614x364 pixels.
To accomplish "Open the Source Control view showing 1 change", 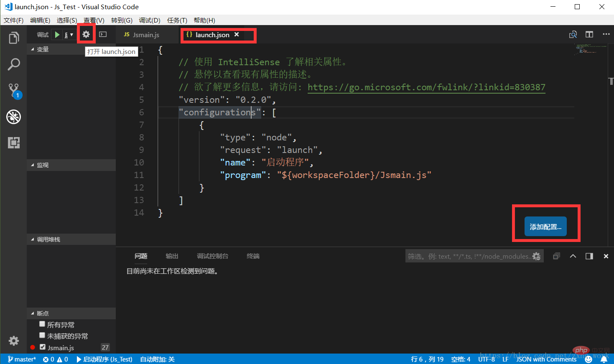I will pyautogui.click(x=14, y=90).
